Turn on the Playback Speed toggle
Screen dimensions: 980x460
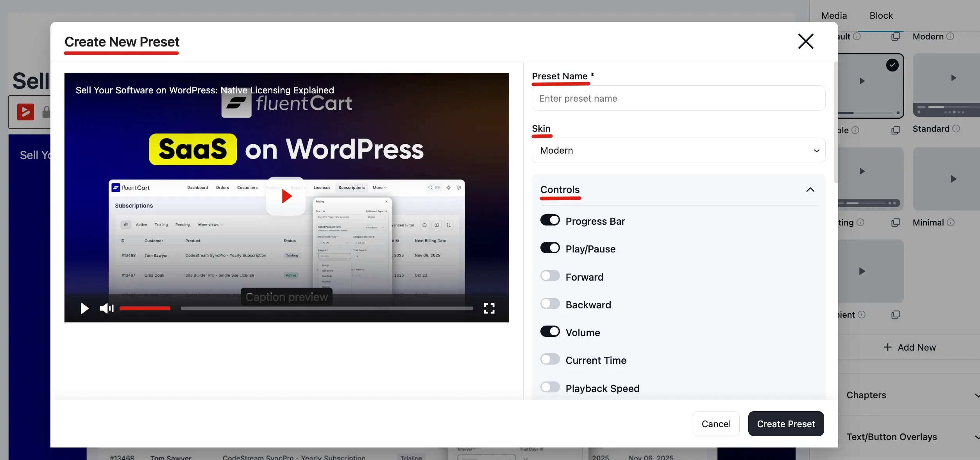point(550,387)
